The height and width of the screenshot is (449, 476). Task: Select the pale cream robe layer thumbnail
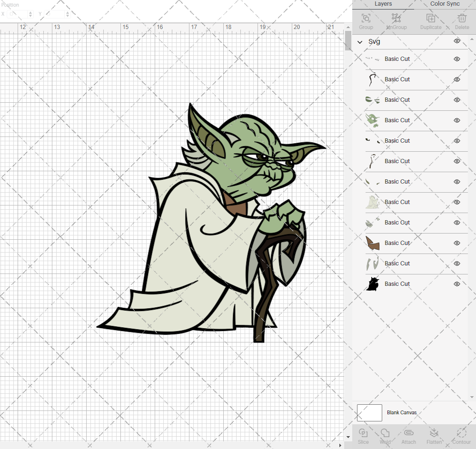[373, 202]
